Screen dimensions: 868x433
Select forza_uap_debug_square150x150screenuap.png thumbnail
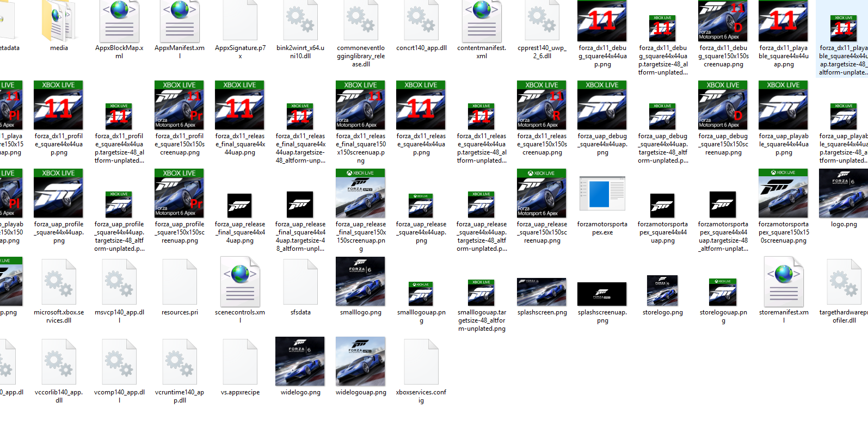[723, 106]
